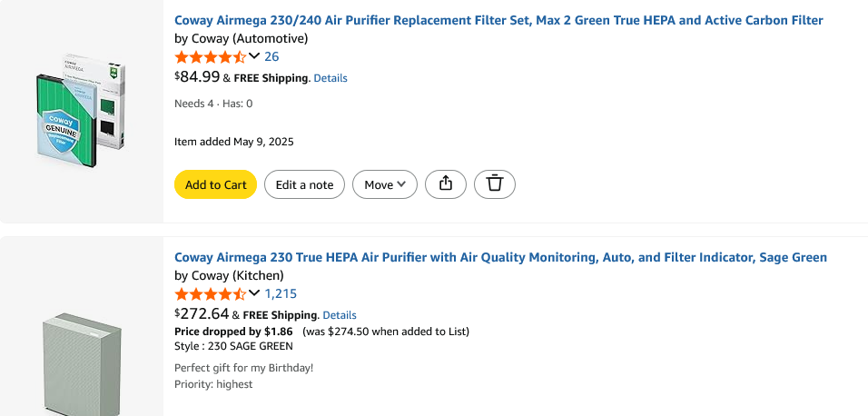Click star rating of the filter set
The height and width of the screenshot is (416, 868).
[211, 56]
